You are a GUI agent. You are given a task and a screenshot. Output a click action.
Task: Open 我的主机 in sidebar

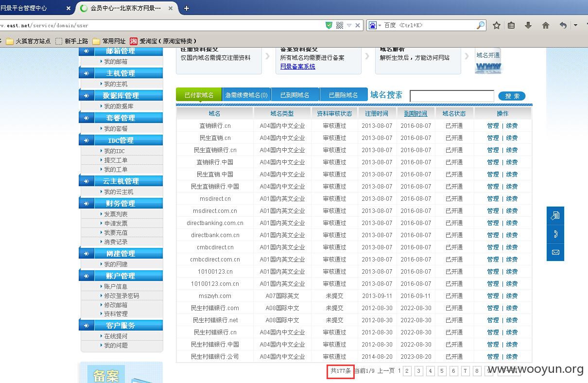point(116,84)
